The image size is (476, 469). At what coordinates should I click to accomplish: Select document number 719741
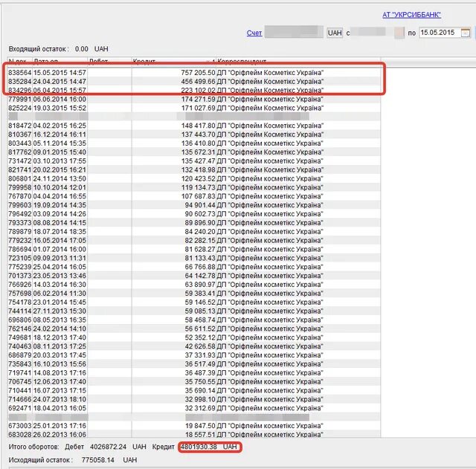[x=20, y=373]
